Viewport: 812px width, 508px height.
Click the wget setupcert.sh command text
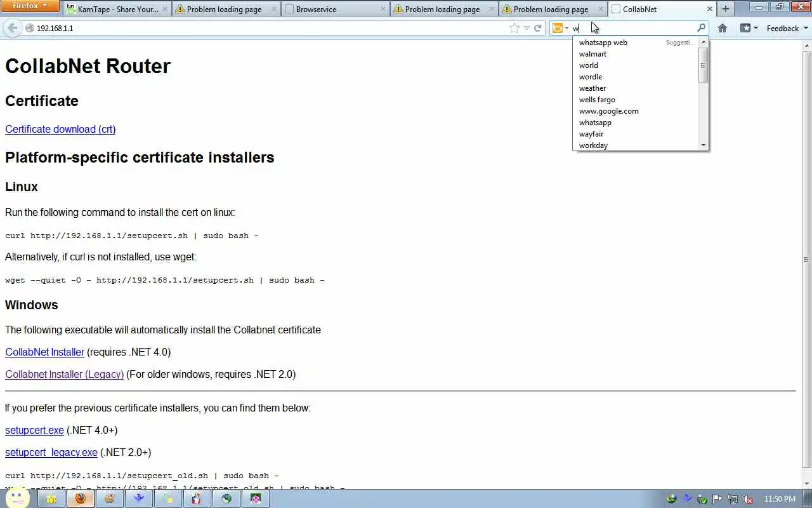pyautogui.click(x=165, y=280)
